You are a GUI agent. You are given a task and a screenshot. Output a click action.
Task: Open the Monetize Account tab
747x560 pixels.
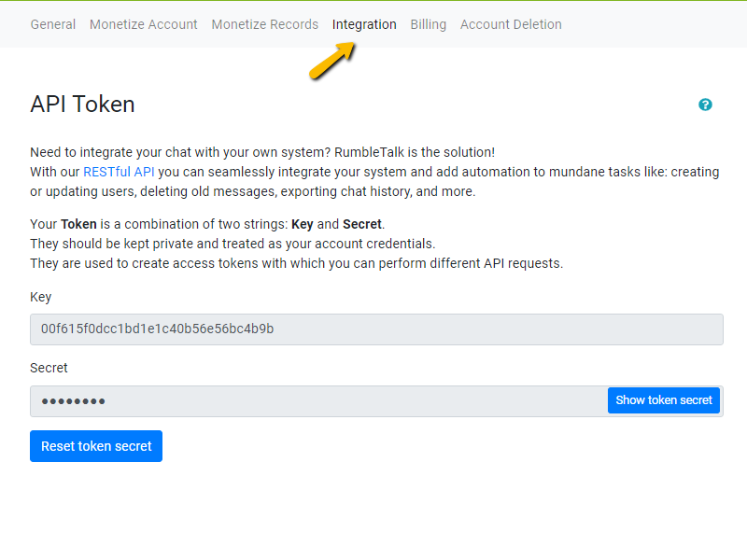143,24
